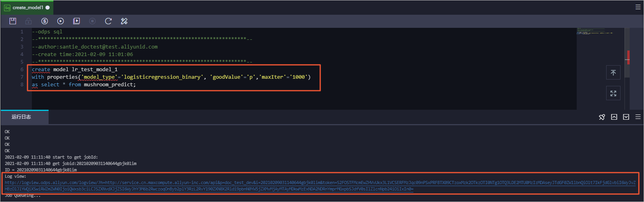Screen dimensions: 644x202
Task: Click the code minimap preview
Action: [x=595, y=31]
